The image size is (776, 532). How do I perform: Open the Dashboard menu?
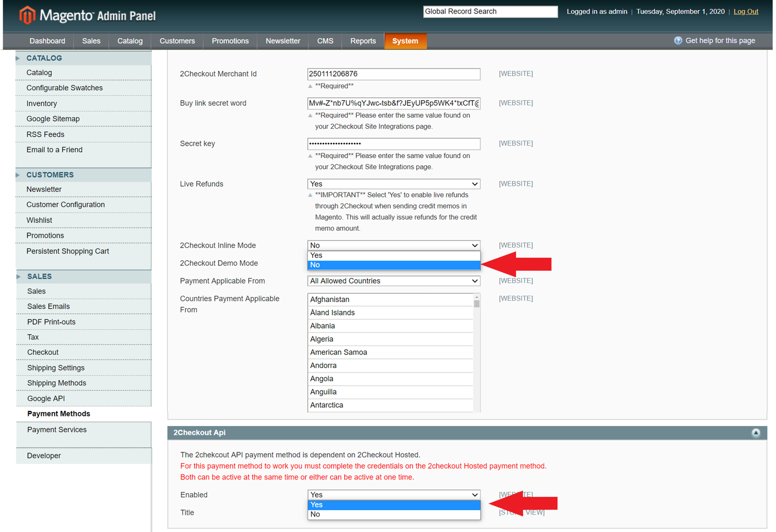[x=47, y=41]
